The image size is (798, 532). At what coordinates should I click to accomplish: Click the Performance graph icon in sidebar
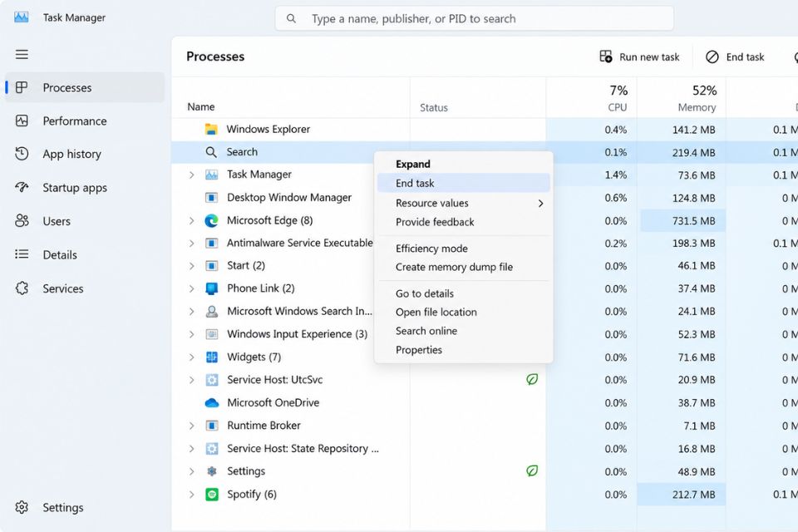pos(22,121)
